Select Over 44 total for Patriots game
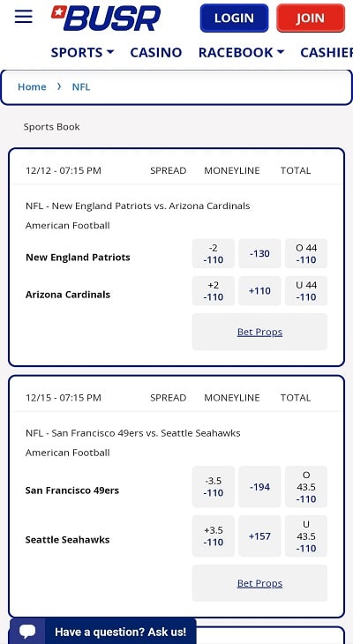This screenshot has width=353, height=644. (x=306, y=253)
